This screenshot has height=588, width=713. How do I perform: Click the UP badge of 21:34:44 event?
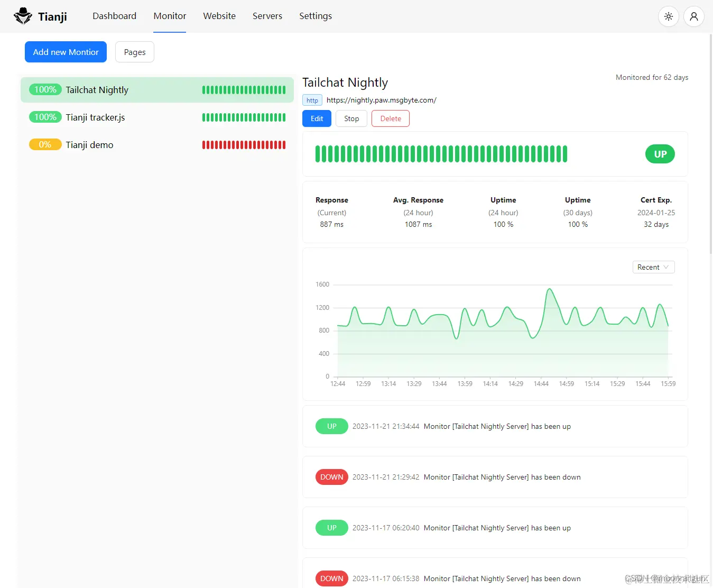click(332, 426)
